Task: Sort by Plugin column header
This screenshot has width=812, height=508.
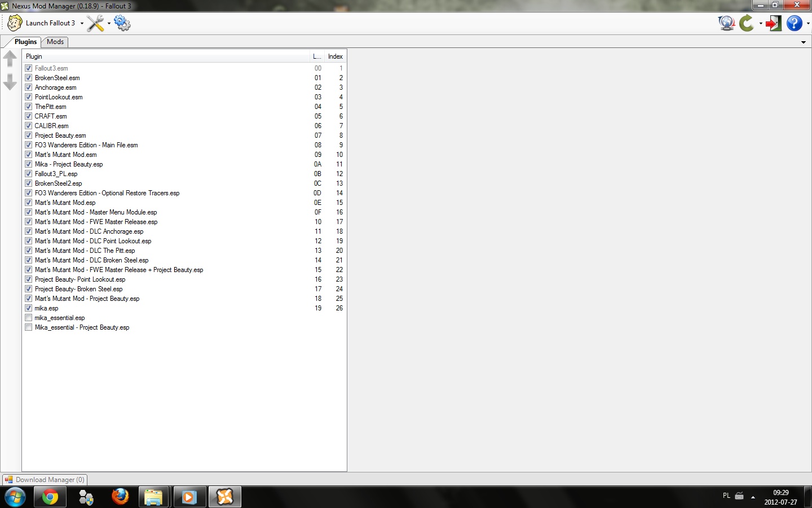Action: [x=166, y=56]
